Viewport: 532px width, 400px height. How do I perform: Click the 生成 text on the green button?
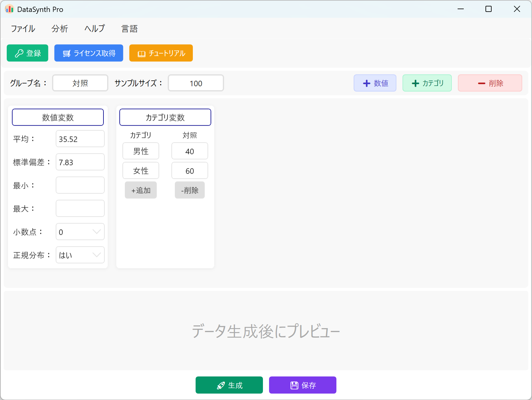pos(235,385)
